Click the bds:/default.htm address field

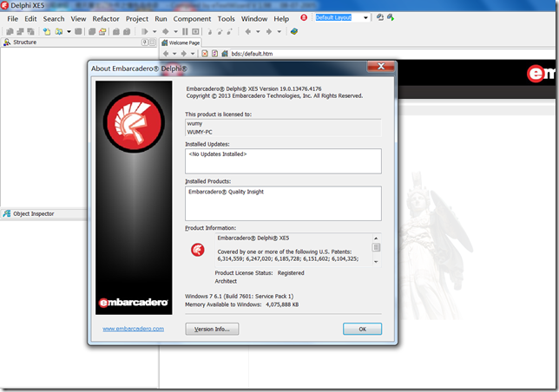coord(392,54)
